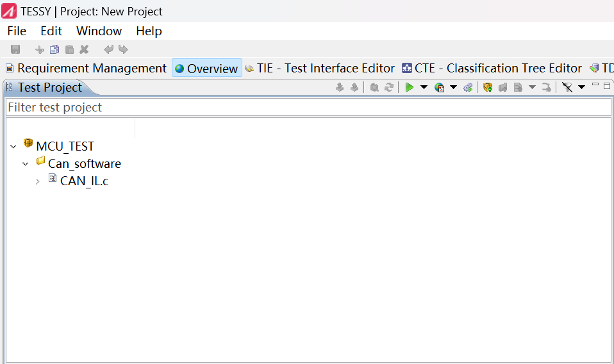Image resolution: width=614 pixels, height=364 pixels.
Task: Open the Help menu
Action: 149,31
